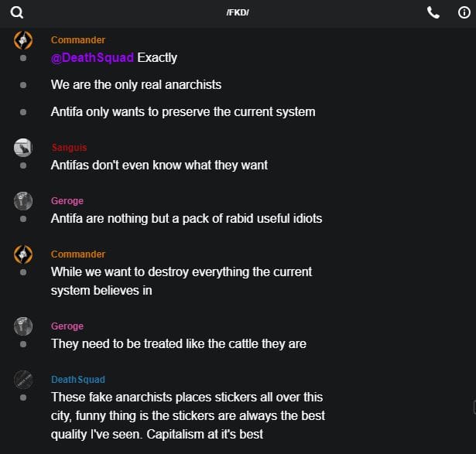Click the gray dot beside 'We are the only real anarchists'
The width and height of the screenshot is (476, 454).
click(x=23, y=84)
